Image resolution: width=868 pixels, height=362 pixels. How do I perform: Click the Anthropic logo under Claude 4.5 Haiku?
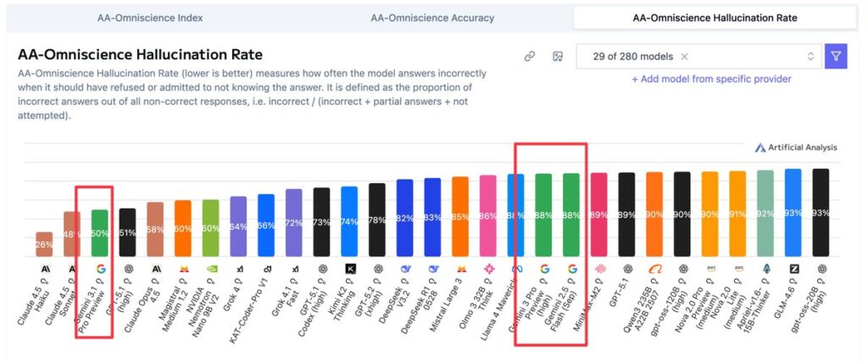point(44,269)
